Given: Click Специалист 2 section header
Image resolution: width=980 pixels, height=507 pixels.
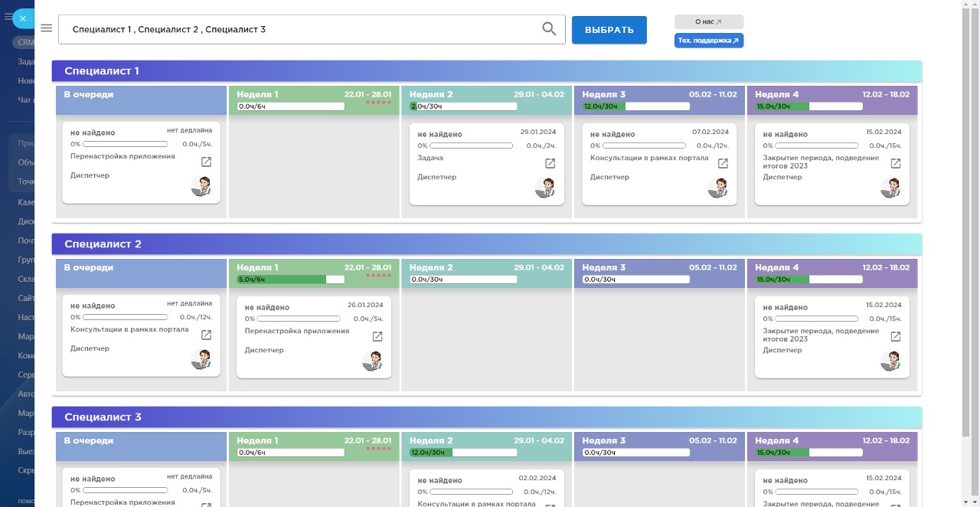Looking at the screenshot, I should [x=487, y=244].
